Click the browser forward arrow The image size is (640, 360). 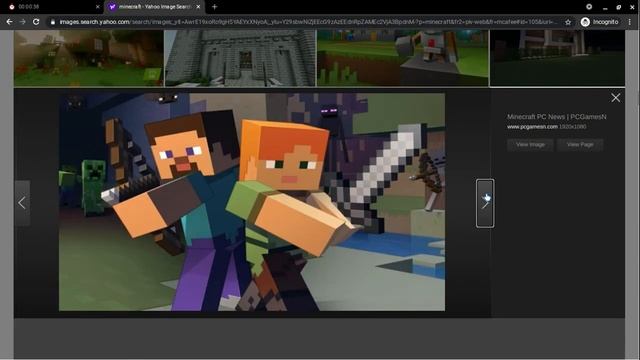(22, 22)
